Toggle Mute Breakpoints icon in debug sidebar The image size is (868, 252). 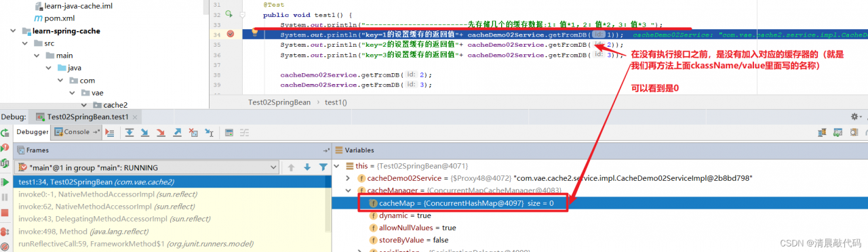[5, 247]
